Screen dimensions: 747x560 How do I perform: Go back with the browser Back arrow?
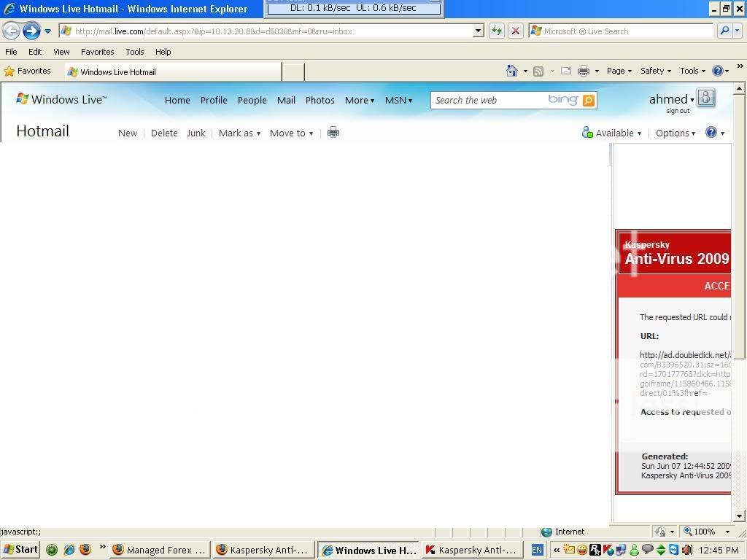coord(12,31)
